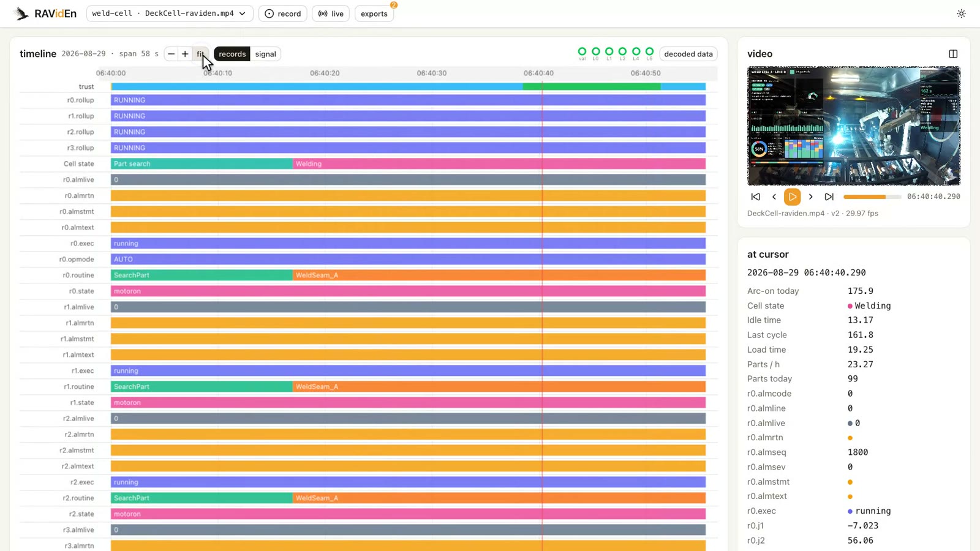
Task: Click the r0.exec running value
Action: (x=869, y=511)
